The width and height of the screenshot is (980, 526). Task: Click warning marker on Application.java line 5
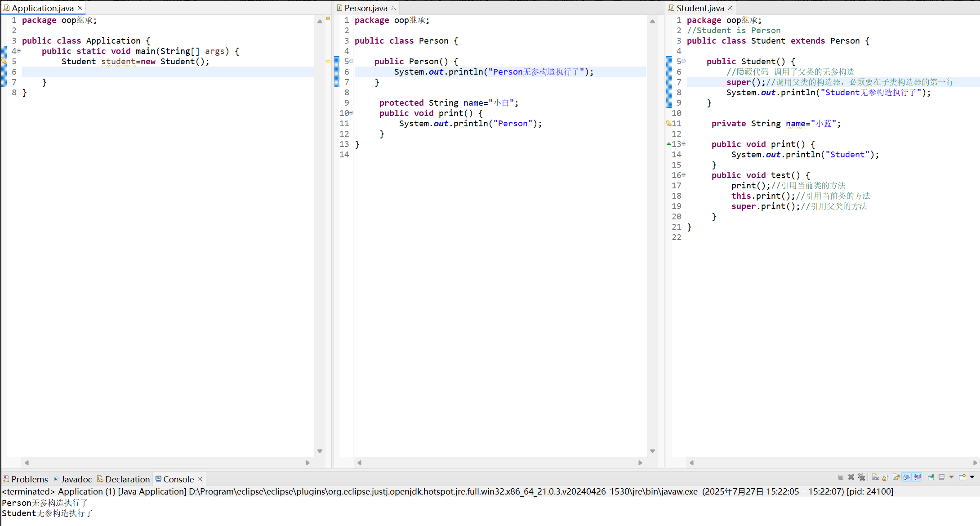[4, 61]
